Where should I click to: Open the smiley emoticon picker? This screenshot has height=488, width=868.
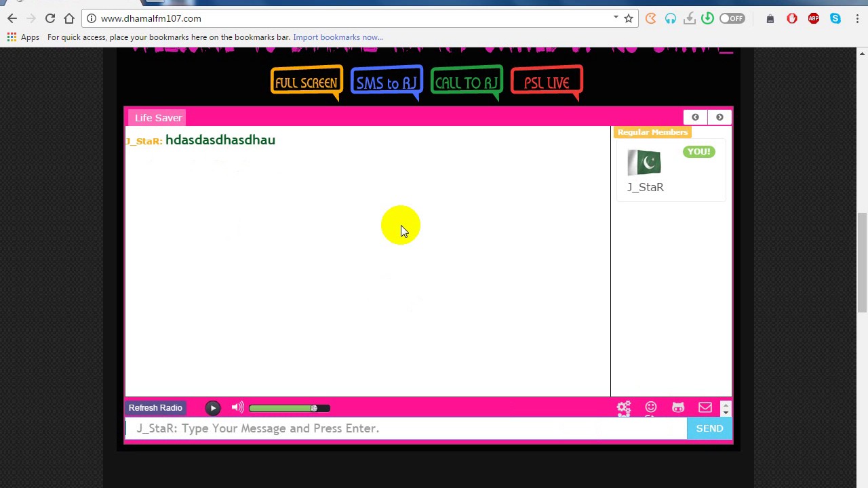651,407
